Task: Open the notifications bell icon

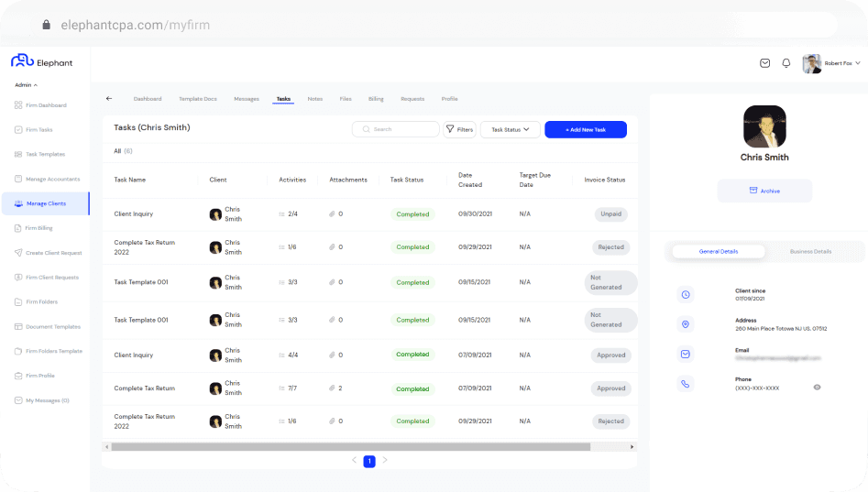Action: click(786, 63)
